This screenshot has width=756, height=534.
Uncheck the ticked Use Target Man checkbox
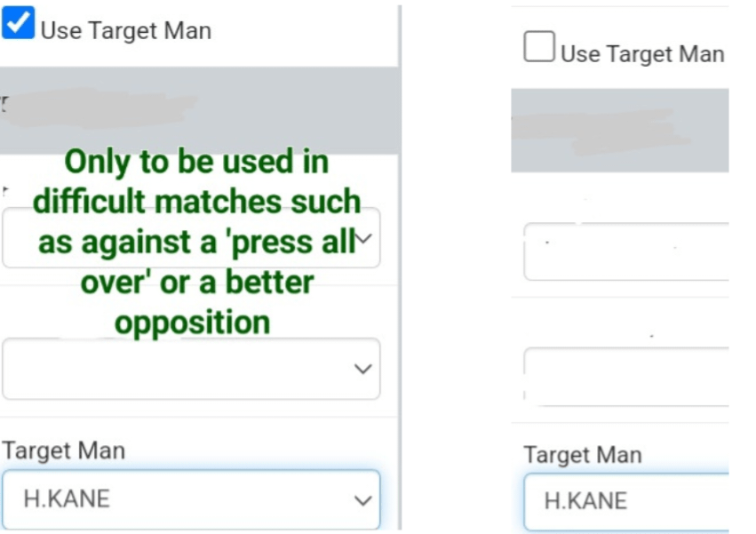(x=19, y=23)
